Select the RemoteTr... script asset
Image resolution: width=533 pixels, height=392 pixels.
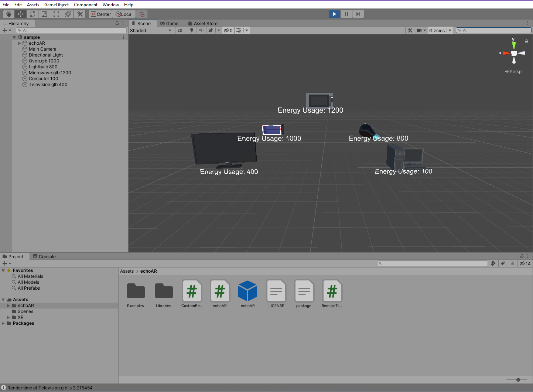coord(332,294)
